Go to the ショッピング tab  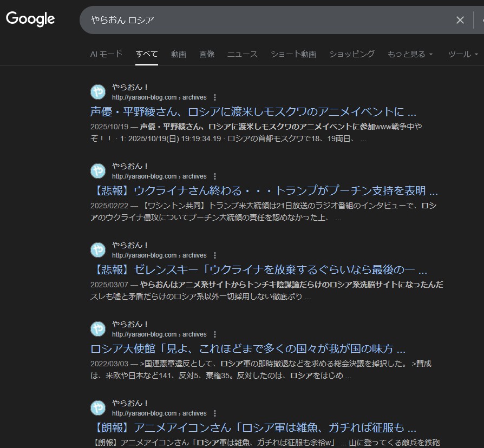tap(351, 54)
